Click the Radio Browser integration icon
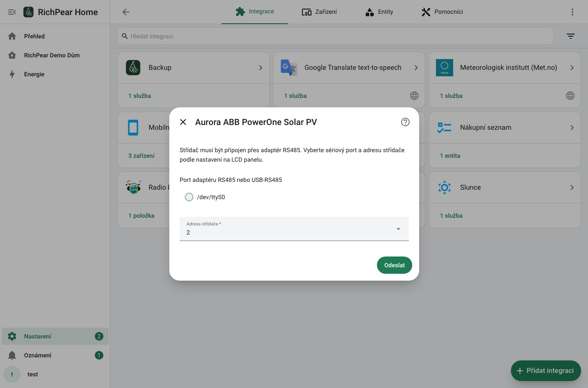588x388 pixels. pyautogui.click(x=134, y=188)
